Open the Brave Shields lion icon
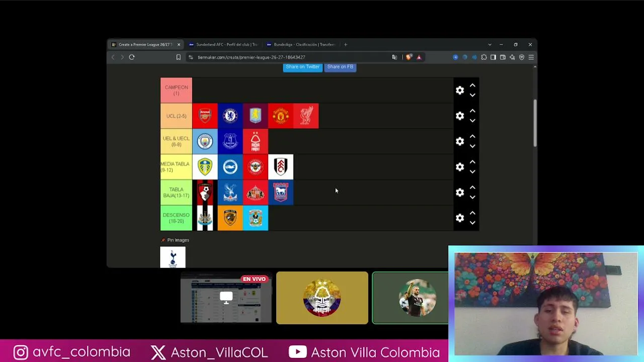This screenshot has width=644, height=362. pyautogui.click(x=409, y=57)
